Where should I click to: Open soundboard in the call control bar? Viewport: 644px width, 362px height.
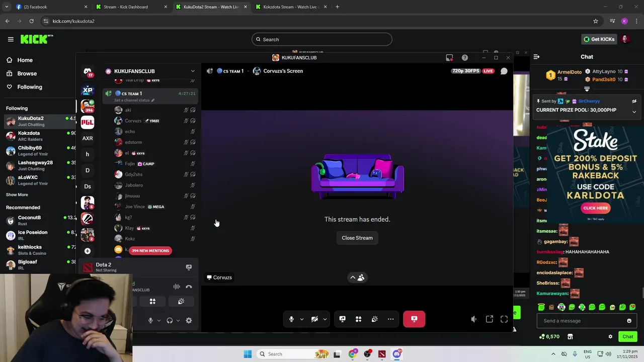click(374, 319)
